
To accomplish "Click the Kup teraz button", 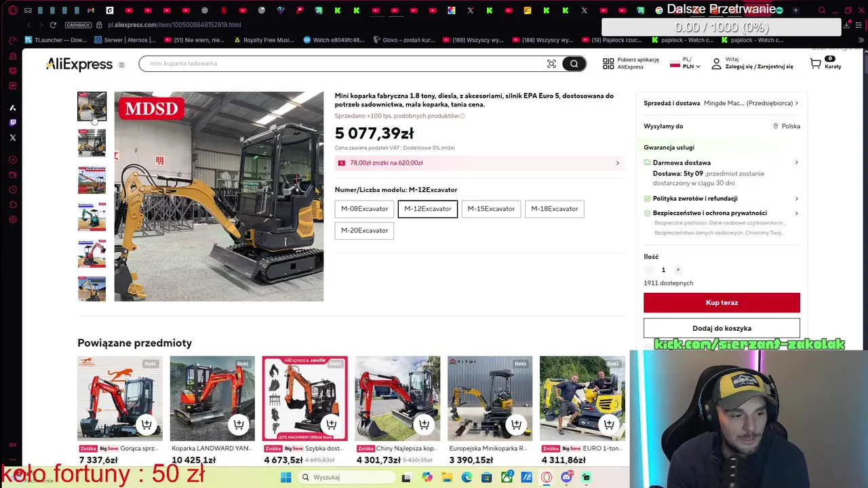I will pyautogui.click(x=722, y=303).
